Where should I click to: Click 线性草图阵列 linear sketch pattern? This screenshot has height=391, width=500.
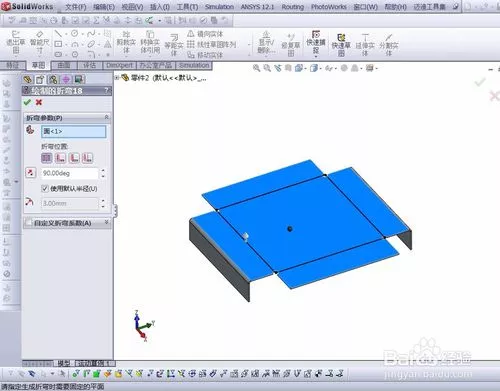click(211, 44)
